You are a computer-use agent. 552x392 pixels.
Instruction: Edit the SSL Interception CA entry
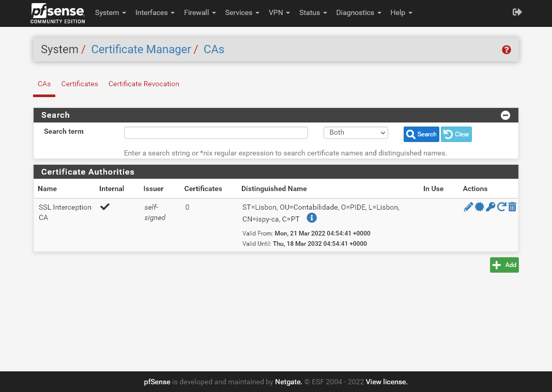468,207
